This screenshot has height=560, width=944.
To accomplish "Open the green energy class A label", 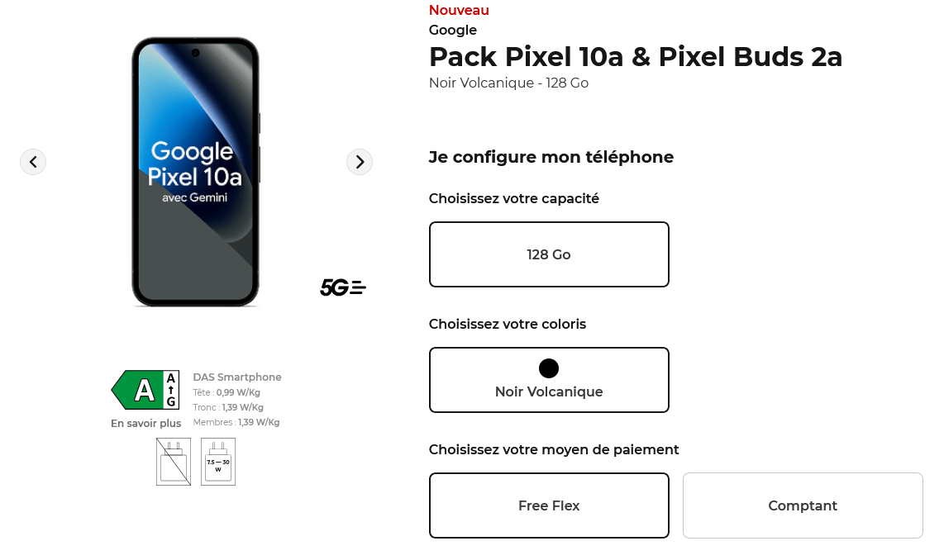I will [x=145, y=390].
